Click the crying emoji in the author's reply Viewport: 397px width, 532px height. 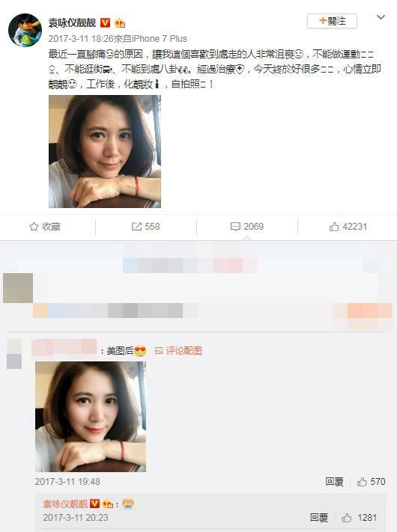[128, 504]
